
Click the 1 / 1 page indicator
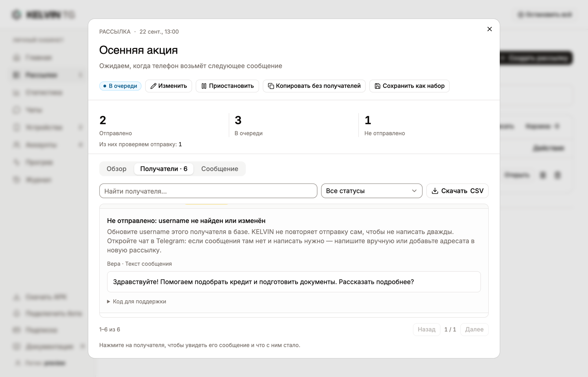tap(450, 330)
